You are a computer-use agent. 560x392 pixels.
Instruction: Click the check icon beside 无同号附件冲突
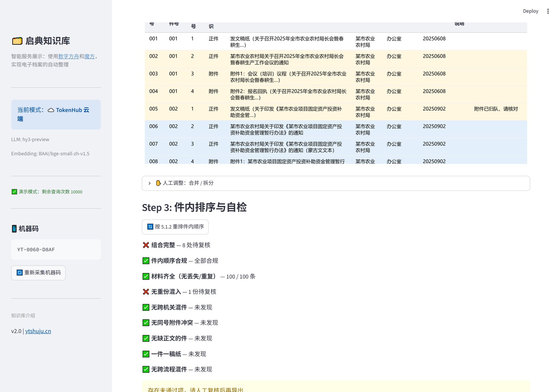(146, 323)
